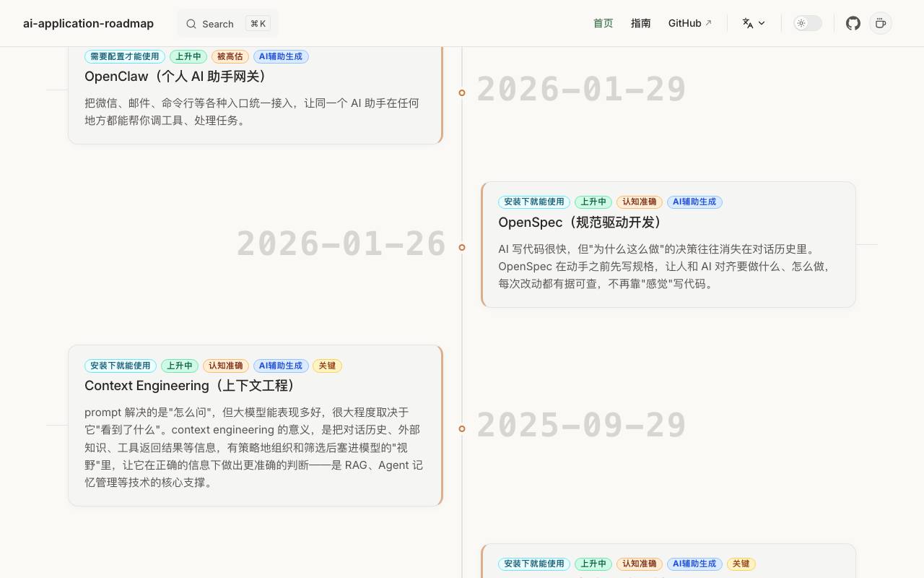
Task: Click the ai-application-roadmap site title
Action: [x=88, y=23]
